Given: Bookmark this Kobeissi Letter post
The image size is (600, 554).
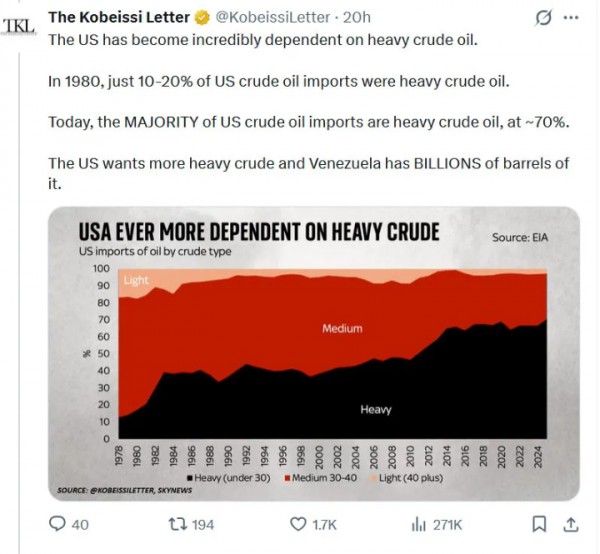Looking at the screenshot, I should click(x=539, y=524).
